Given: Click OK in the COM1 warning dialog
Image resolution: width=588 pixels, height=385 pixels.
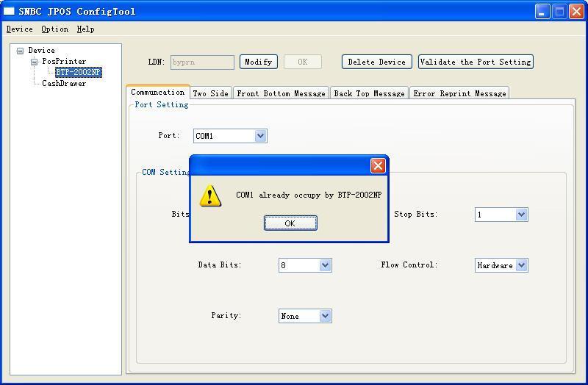Looking at the screenshot, I should pos(290,223).
